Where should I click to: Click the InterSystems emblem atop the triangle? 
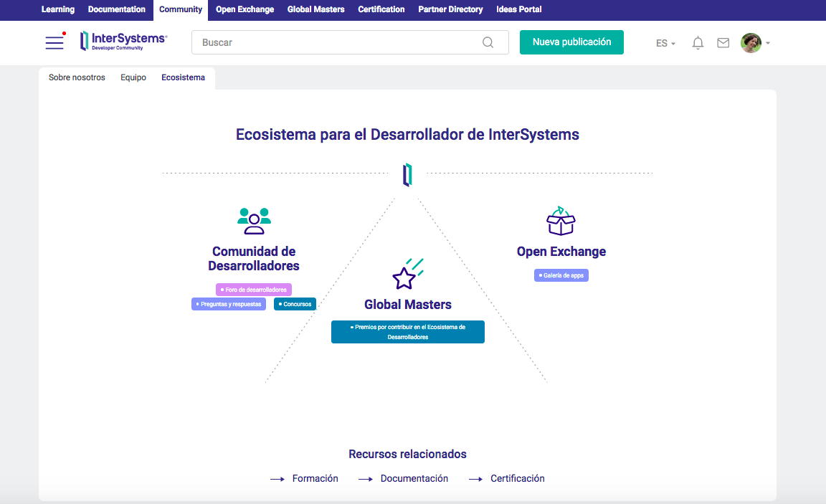[x=407, y=174]
